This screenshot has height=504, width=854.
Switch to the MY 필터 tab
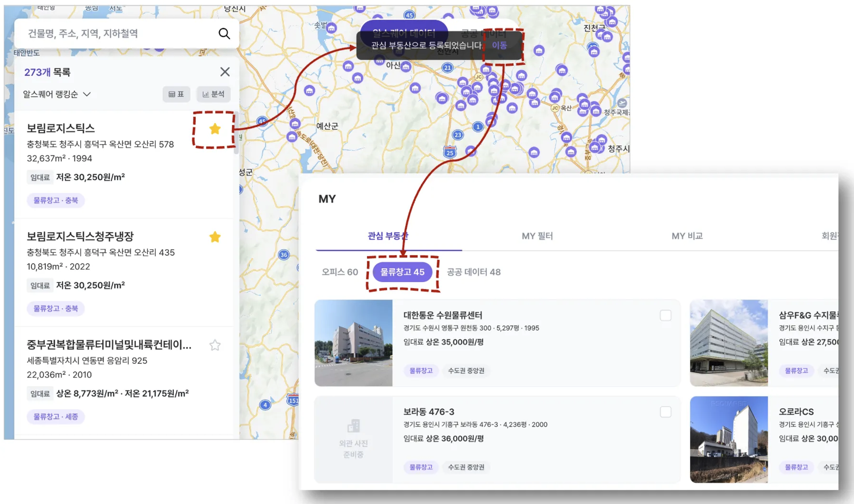537,236
